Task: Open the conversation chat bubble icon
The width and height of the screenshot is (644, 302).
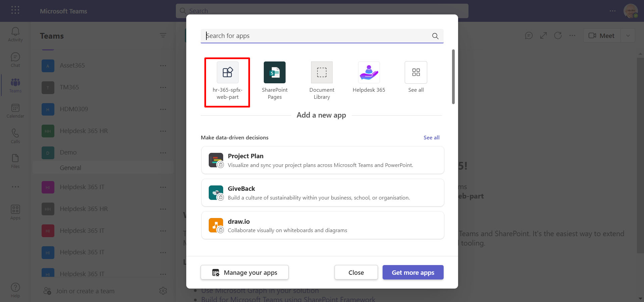Action: coord(529,36)
